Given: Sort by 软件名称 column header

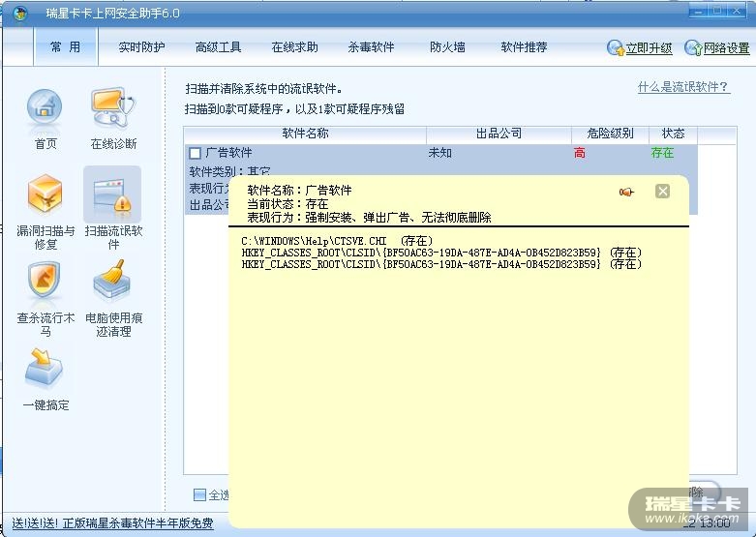Looking at the screenshot, I should [305, 134].
